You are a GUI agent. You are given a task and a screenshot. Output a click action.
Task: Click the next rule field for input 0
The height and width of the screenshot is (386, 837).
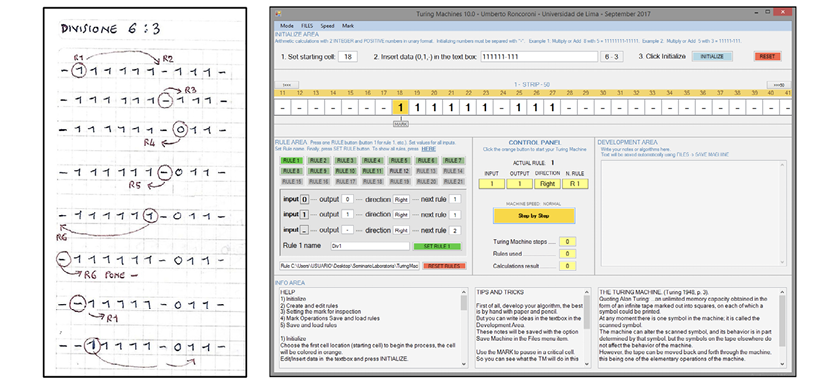pos(455,199)
